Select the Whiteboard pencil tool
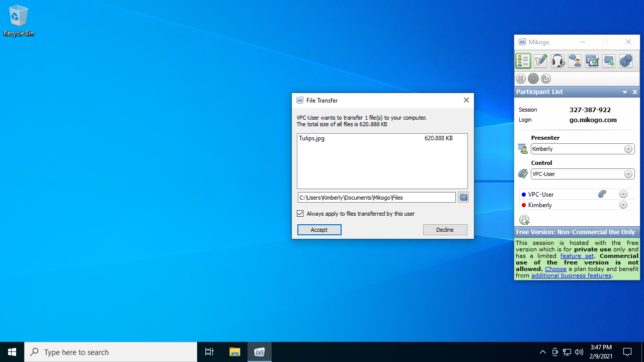The height and width of the screenshot is (362, 644). (540, 61)
